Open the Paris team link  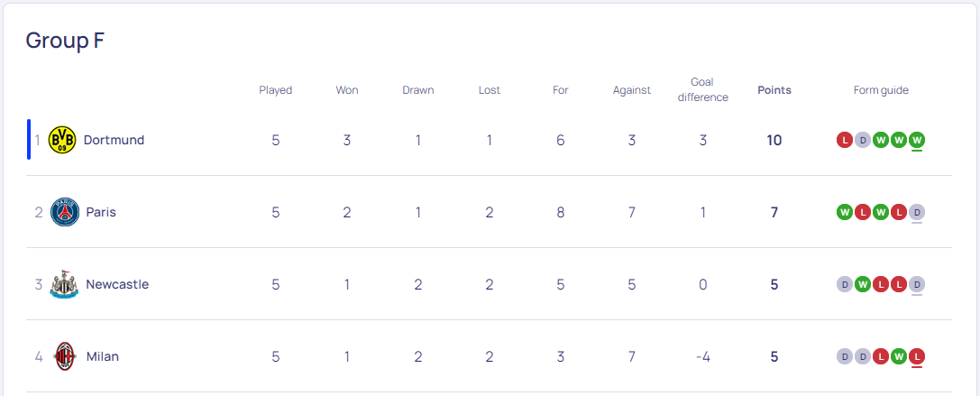point(101,212)
